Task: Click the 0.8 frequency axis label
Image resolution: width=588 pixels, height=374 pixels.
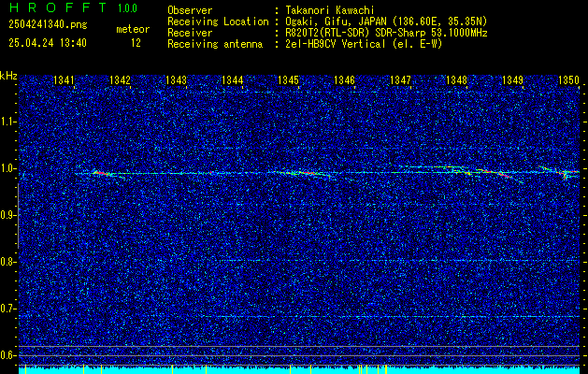Action: point(8,262)
